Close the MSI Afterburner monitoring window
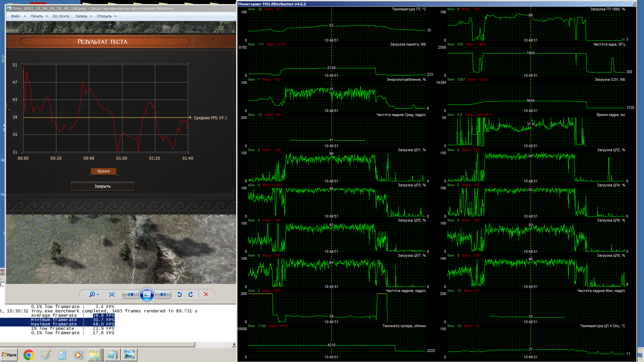 click(634, 4)
